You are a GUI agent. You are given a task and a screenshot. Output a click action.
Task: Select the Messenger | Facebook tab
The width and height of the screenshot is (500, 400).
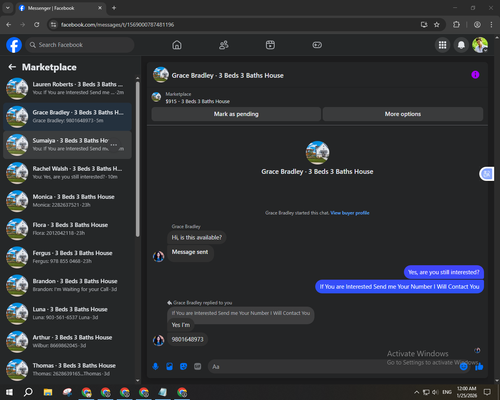60,8
